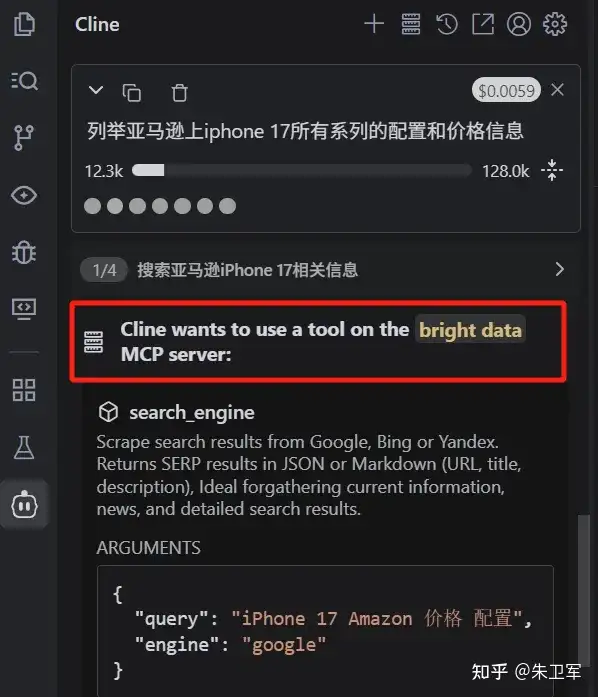
Task: Open the Testing flask icon
Action: (24, 447)
